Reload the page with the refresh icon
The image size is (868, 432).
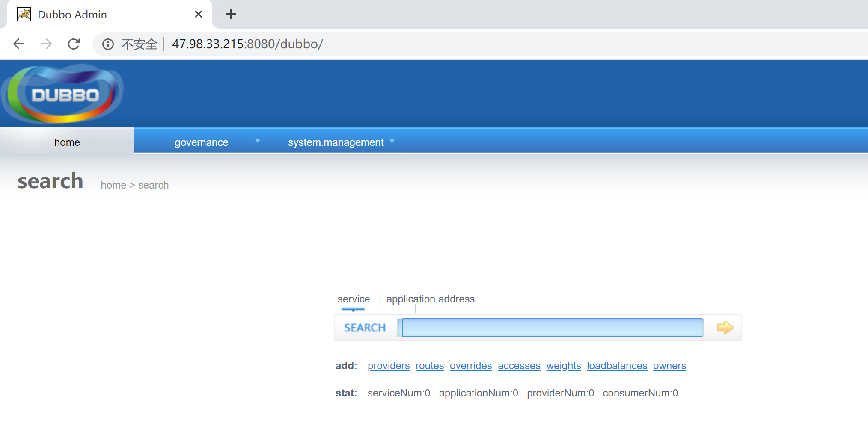point(74,44)
